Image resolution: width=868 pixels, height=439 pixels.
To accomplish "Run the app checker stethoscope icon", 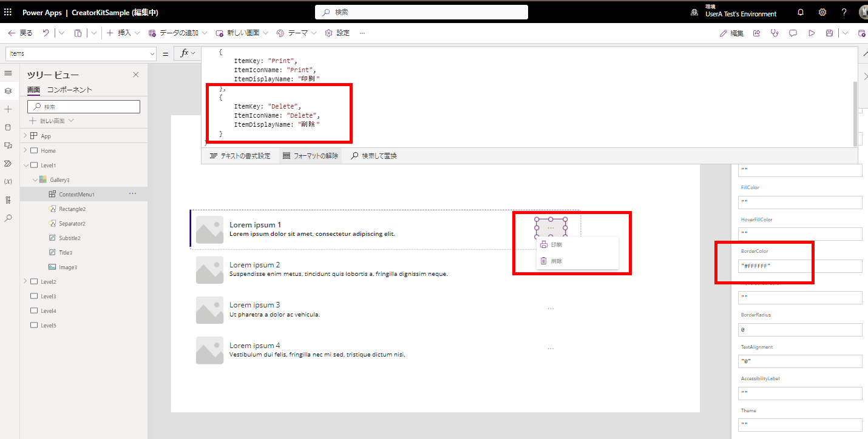I will 774,33.
